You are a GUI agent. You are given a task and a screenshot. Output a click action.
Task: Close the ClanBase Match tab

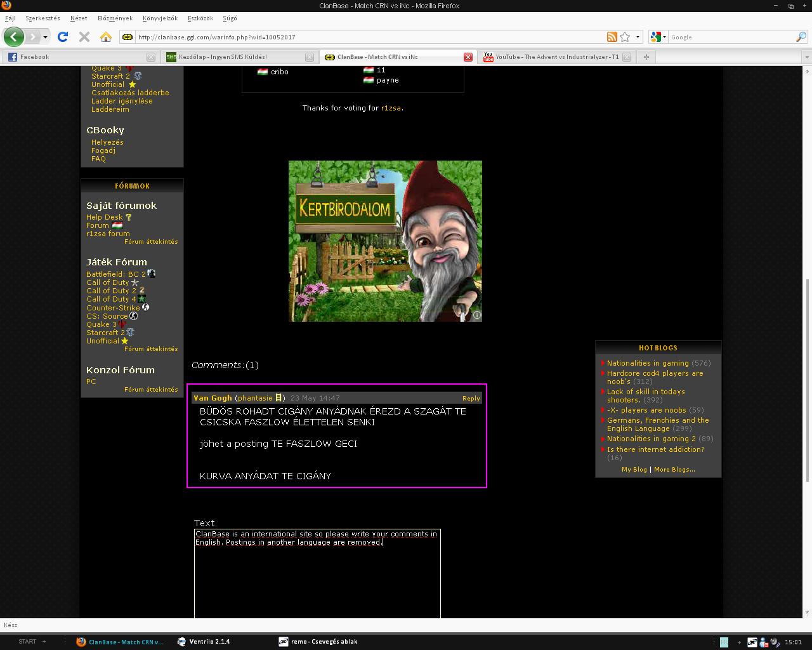pyautogui.click(x=468, y=57)
